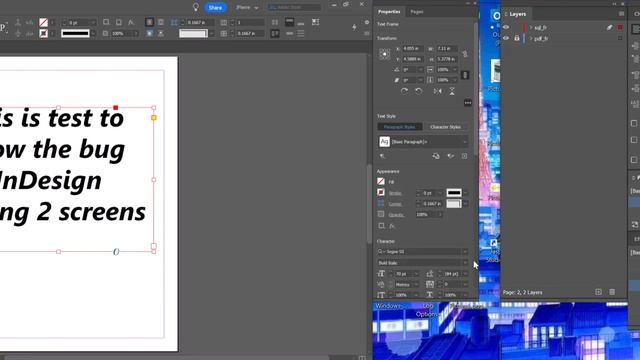This screenshot has height=360, width=640.
Task: Click the yellow corner options square on frame
Action: pos(154,118)
